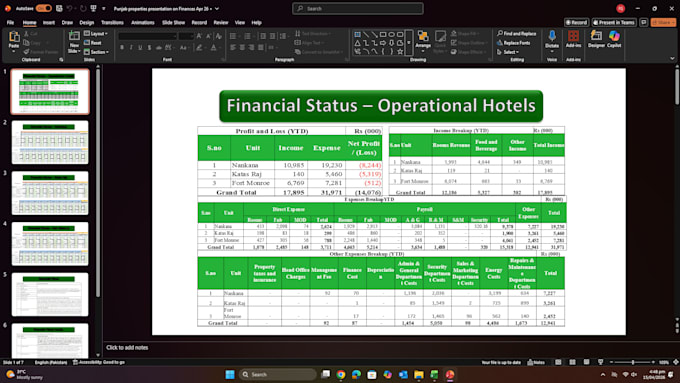Click Find and Replace button
Screen dimensions: 680x383
click(517, 33)
